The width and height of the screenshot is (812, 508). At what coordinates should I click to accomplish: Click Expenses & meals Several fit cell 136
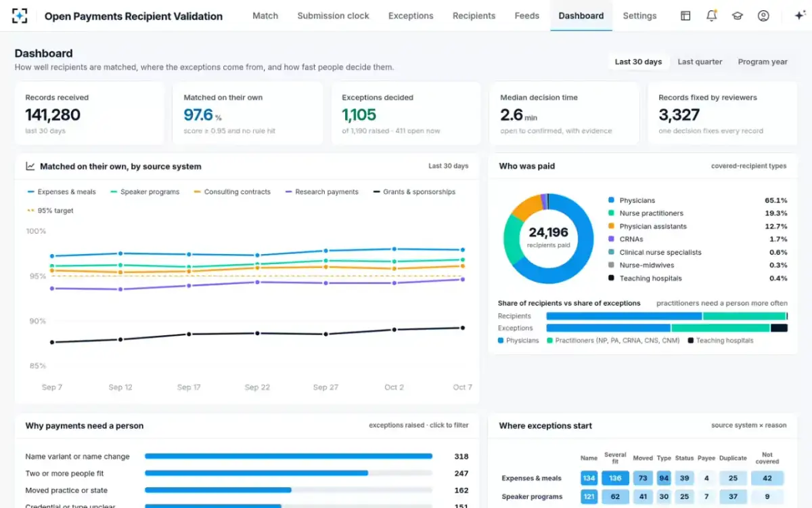pos(615,478)
